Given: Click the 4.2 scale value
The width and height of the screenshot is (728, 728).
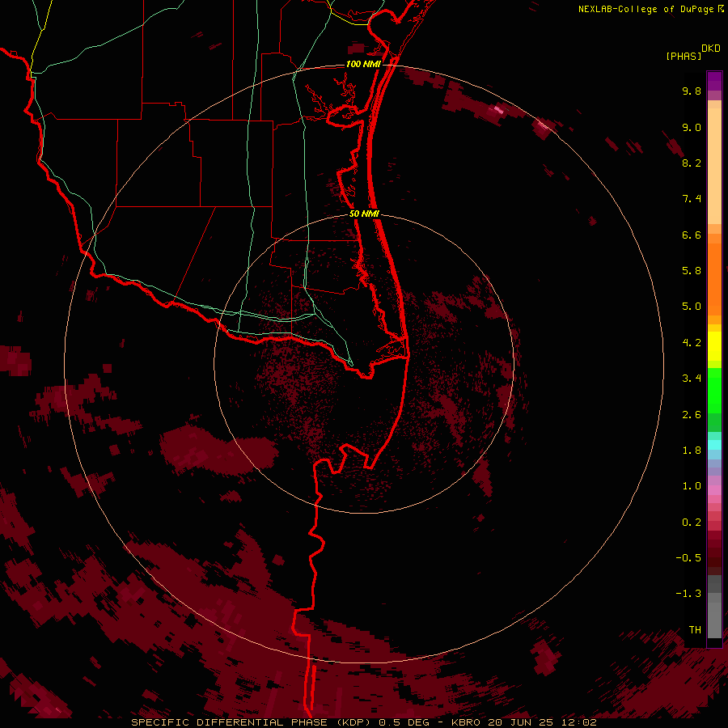Looking at the screenshot, I should point(692,343).
